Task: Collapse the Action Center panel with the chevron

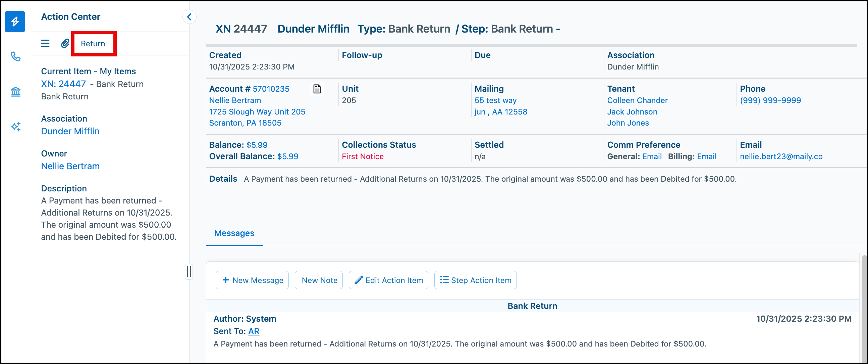Action: 189,16
